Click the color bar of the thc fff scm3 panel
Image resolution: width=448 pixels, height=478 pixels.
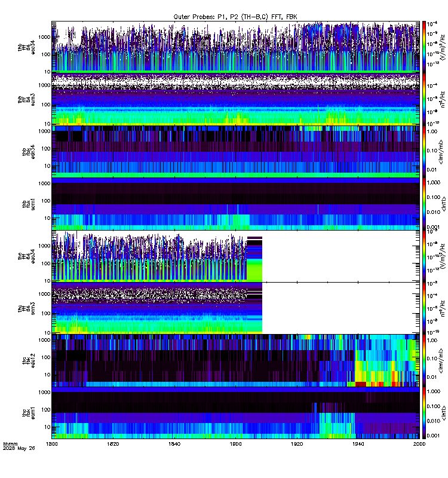click(424, 308)
